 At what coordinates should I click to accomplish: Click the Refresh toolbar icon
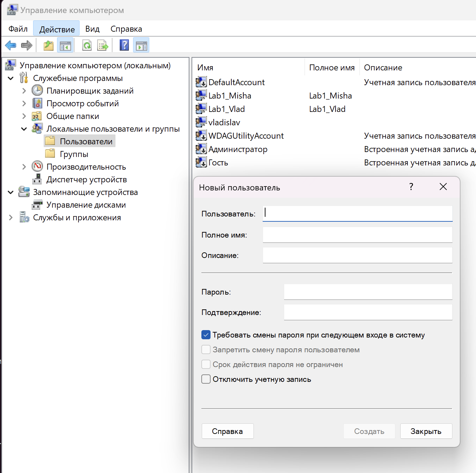click(x=87, y=45)
